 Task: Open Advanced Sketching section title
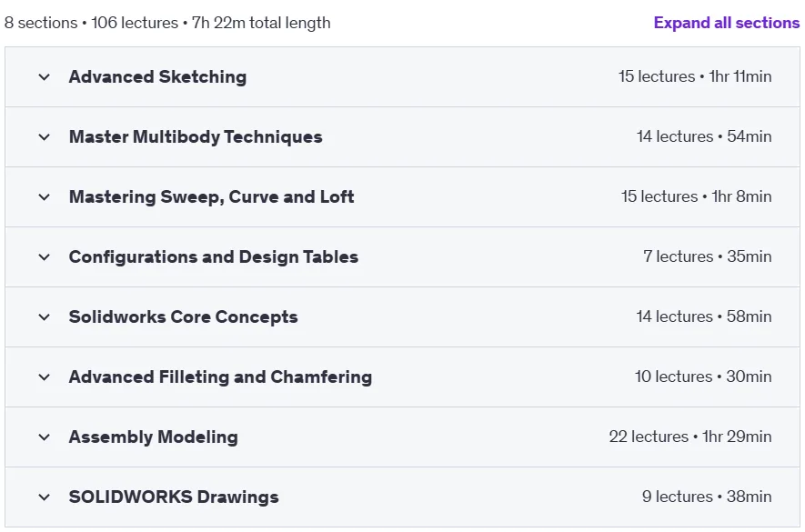[157, 77]
